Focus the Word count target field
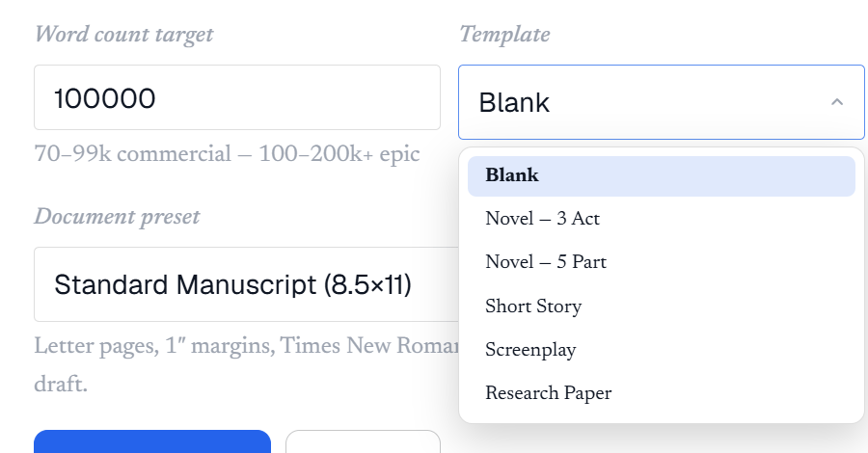 (x=237, y=98)
